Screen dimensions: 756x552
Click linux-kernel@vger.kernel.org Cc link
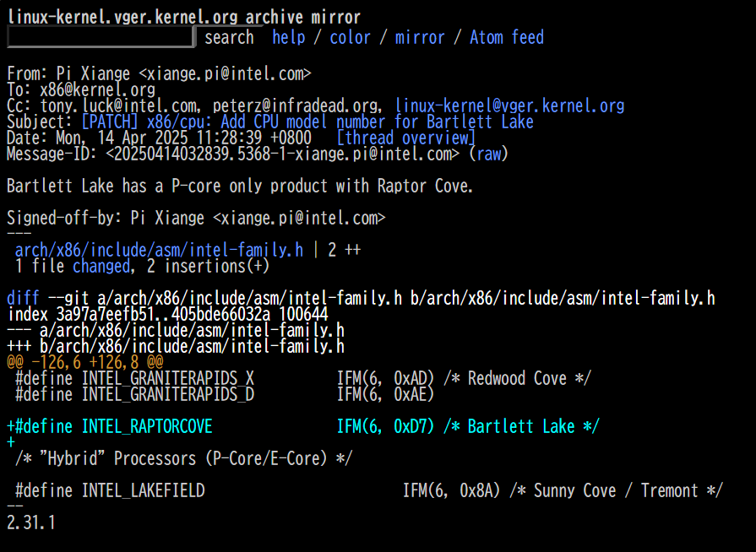(x=509, y=106)
